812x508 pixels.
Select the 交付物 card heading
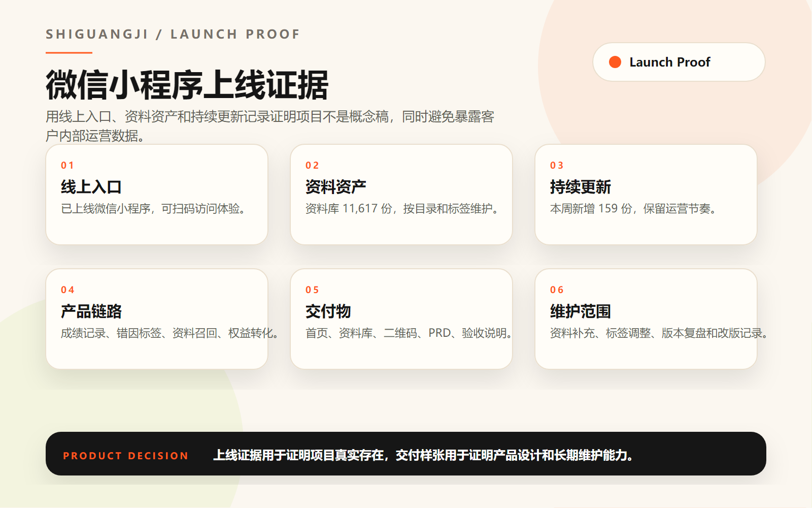pyautogui.click(x=328, y=311)
